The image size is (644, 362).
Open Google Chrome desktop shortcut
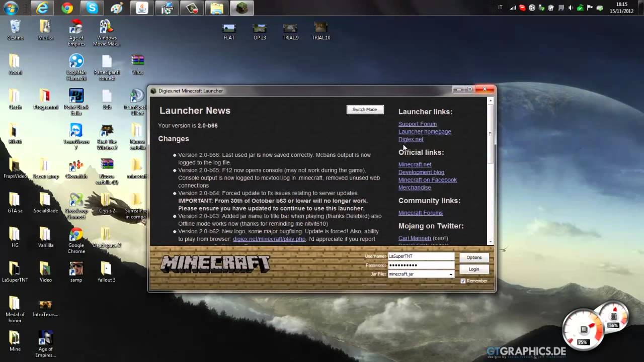76,241
